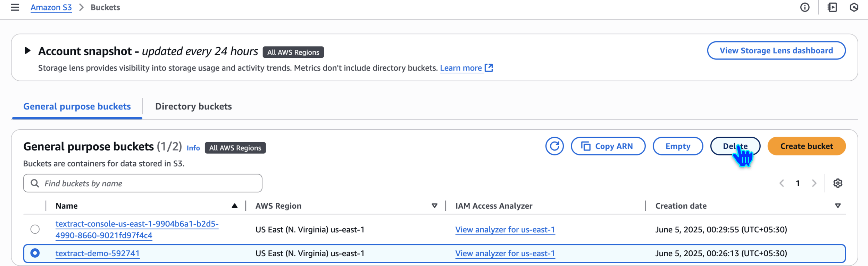The image size is (868, 266).
Task: Open the info panel icon in the top bar
Action: click(804, 7)
